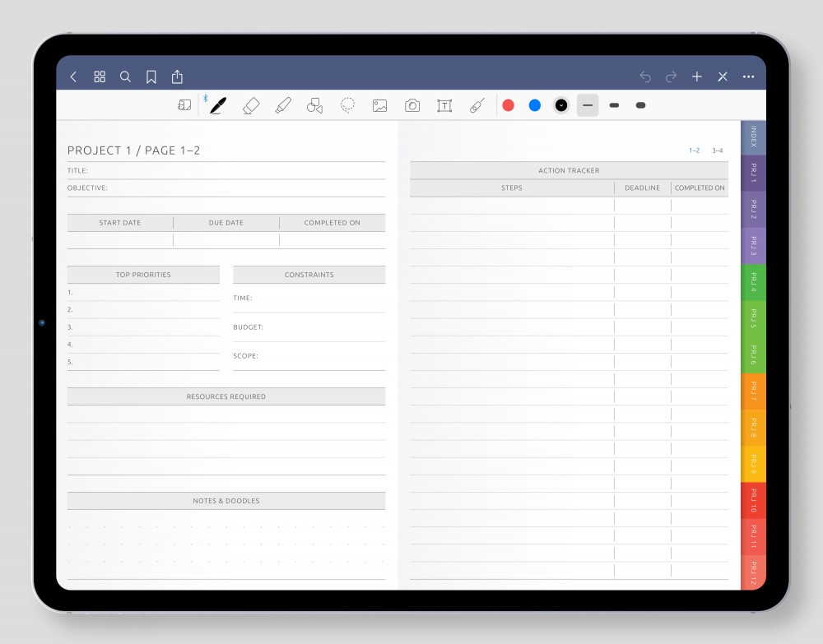Select the Lasso selection tool

coord(347,105)
